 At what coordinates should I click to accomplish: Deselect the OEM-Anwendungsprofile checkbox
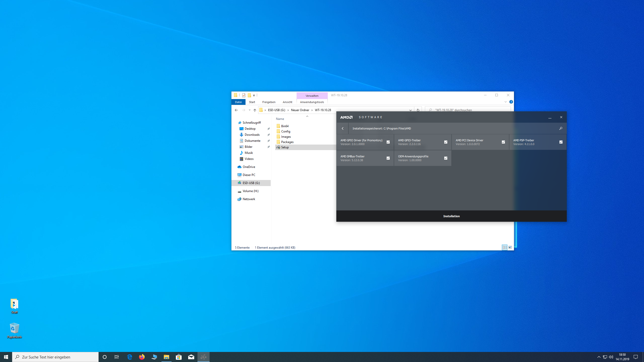(446, 158)
